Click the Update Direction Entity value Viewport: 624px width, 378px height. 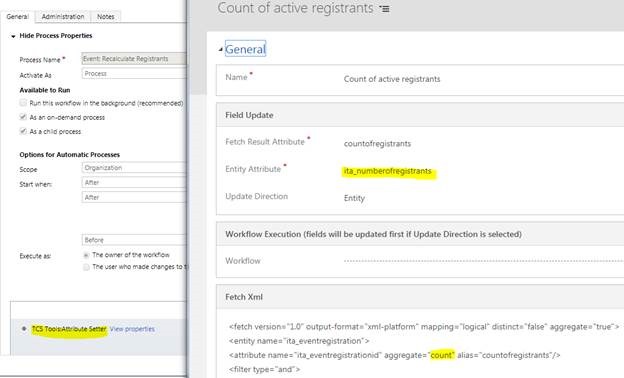click(354, 198)
